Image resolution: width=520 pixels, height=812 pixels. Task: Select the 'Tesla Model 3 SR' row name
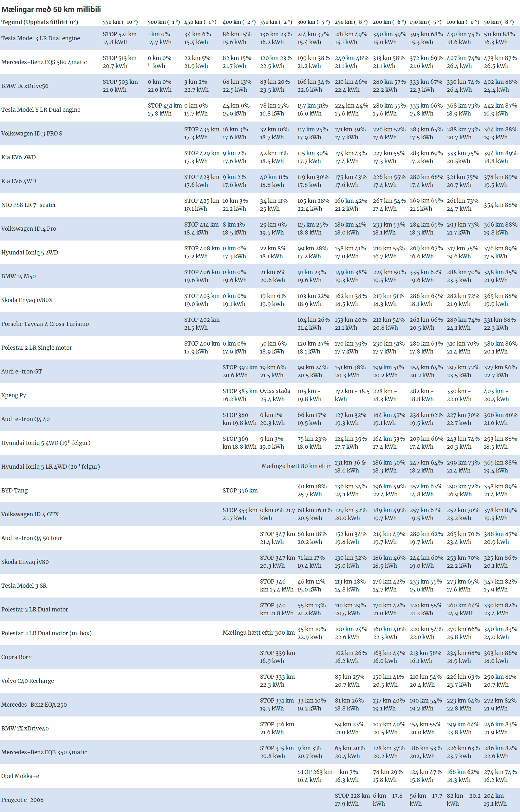tap(24, 586)
